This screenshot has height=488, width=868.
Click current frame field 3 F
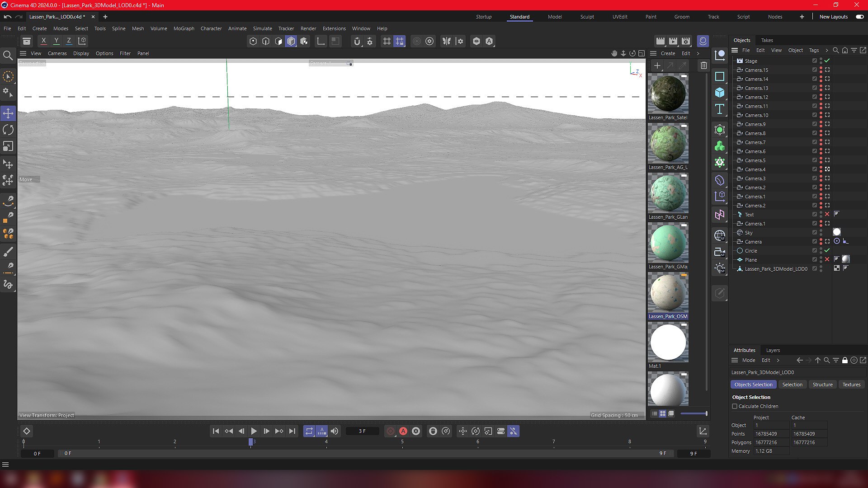click(x=362, y=431)
